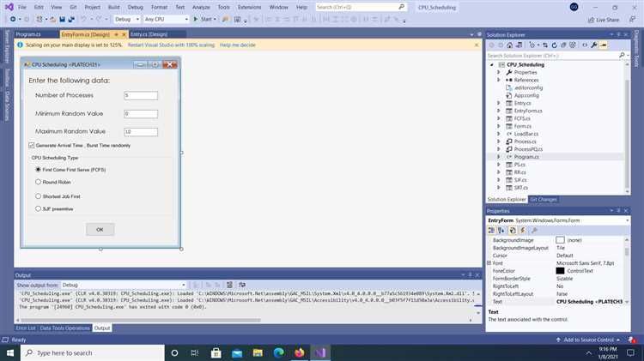Show the Events lightning bolt in Properties
The image size is (644, 361).
tap(523, 231)
